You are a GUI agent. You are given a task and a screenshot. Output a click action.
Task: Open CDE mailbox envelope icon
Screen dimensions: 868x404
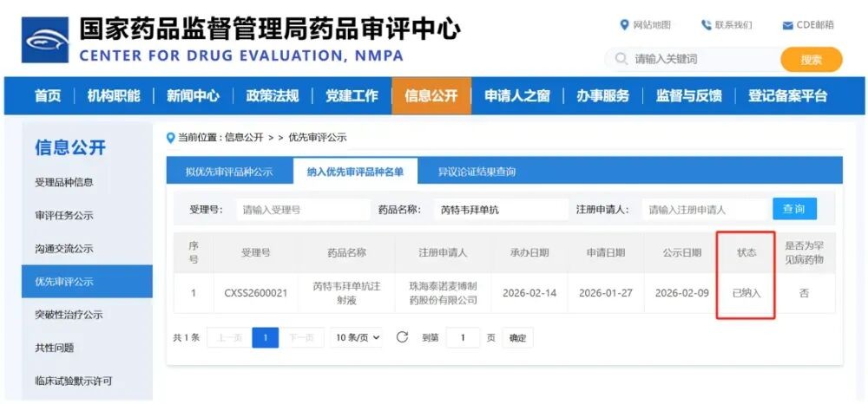tap(787, 25)
